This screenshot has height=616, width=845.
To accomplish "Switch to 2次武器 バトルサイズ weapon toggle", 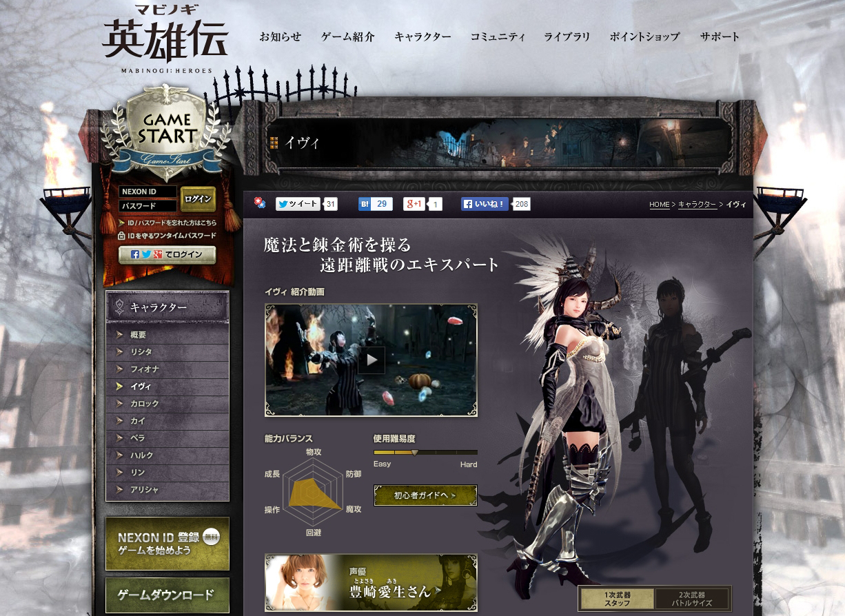I will [x=691, y=599].
